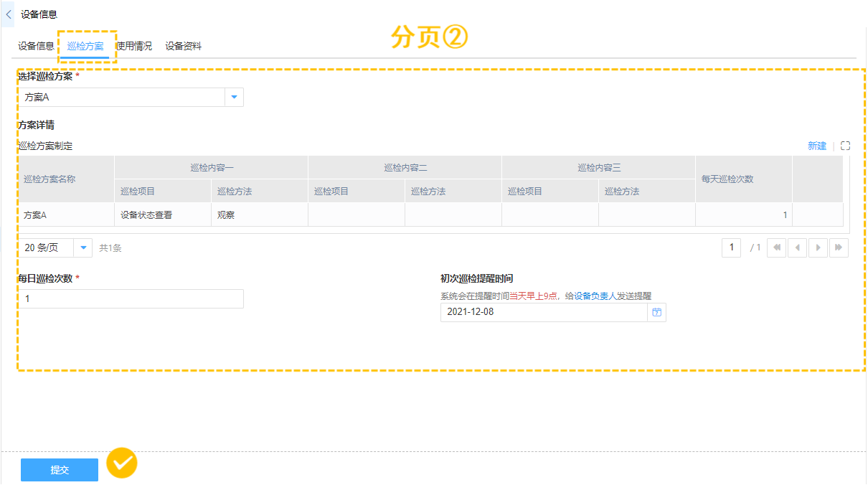The width and height of the screenshot is (868, 485).
Task: Click the 每日巡检次数 input field
Action: (x=131, y=299)
